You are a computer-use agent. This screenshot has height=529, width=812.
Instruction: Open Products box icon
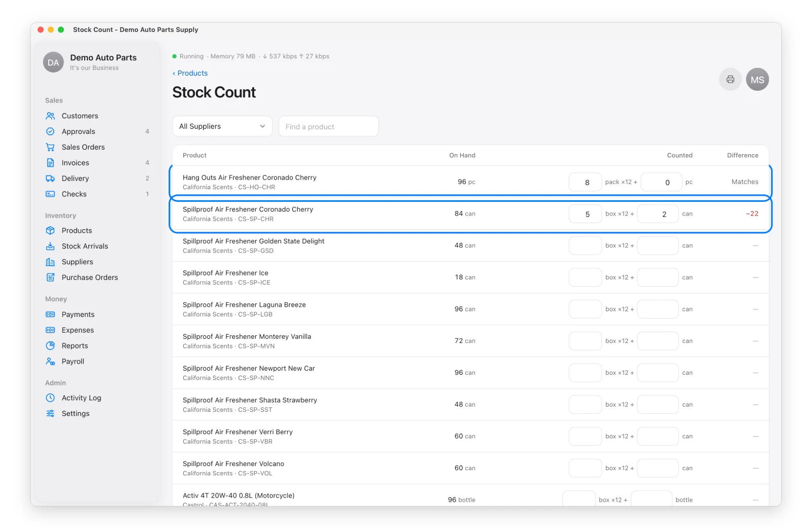point(50,230)
